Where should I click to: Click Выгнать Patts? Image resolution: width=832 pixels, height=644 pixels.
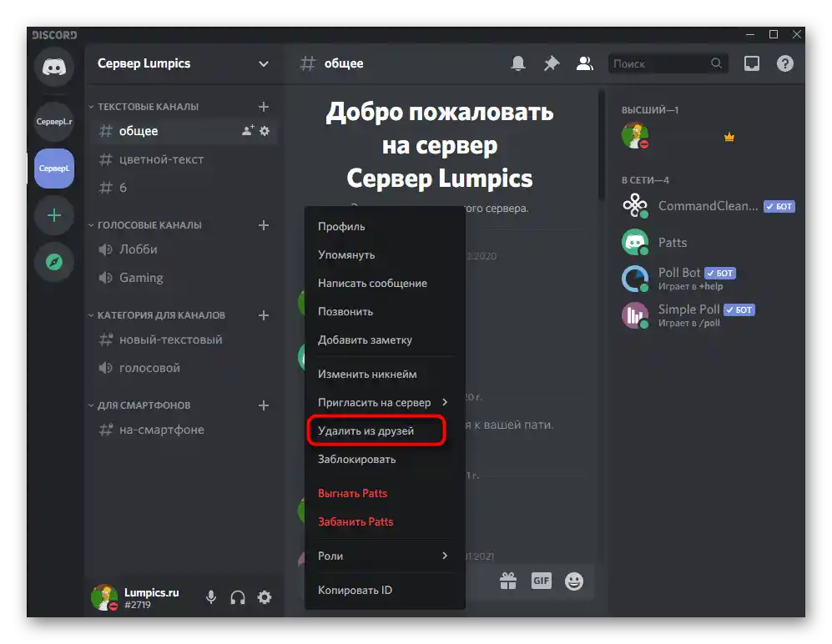385,493
